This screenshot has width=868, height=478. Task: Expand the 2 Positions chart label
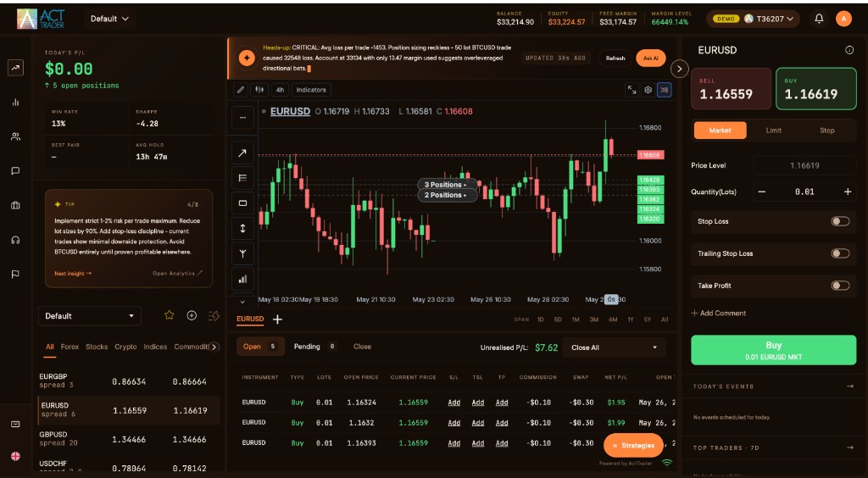click(446, 195)
